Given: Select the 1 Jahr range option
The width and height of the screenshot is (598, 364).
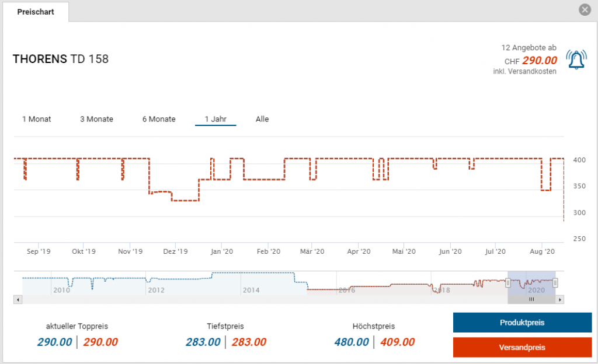Looking at the screenshot, I should click(215, 119).
